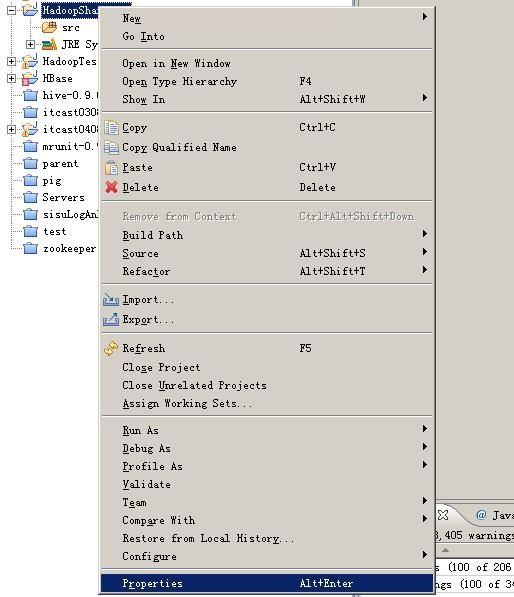The width and height of the screenshot is (514, 597).
Task: Expand the HBase project node
Action: pos(11,78)
